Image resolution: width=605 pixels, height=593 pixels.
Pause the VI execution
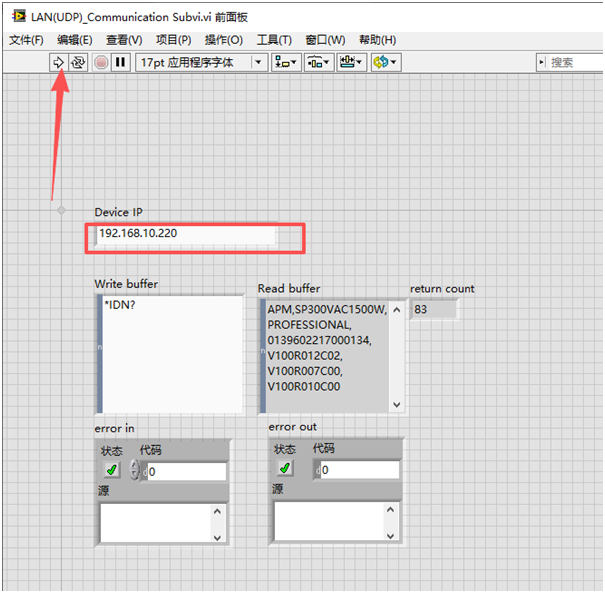pos(120,62)
